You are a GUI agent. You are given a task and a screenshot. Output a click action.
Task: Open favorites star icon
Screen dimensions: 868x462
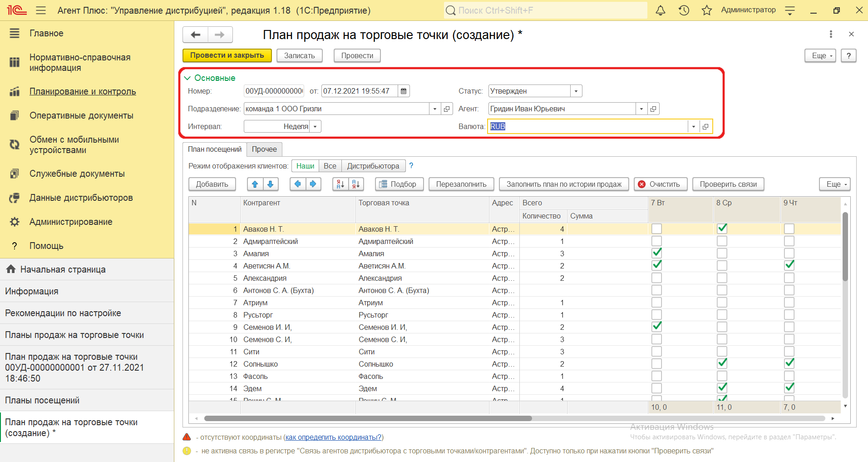707,10
